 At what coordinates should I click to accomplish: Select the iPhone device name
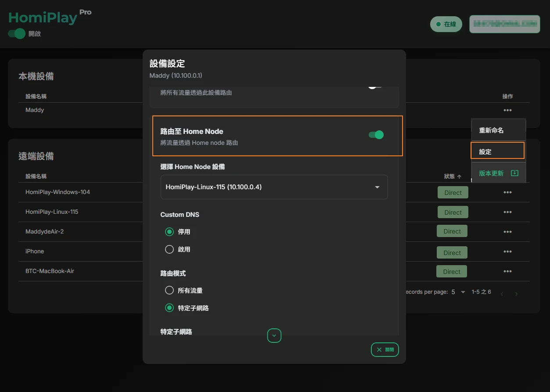tap(35, 251)
